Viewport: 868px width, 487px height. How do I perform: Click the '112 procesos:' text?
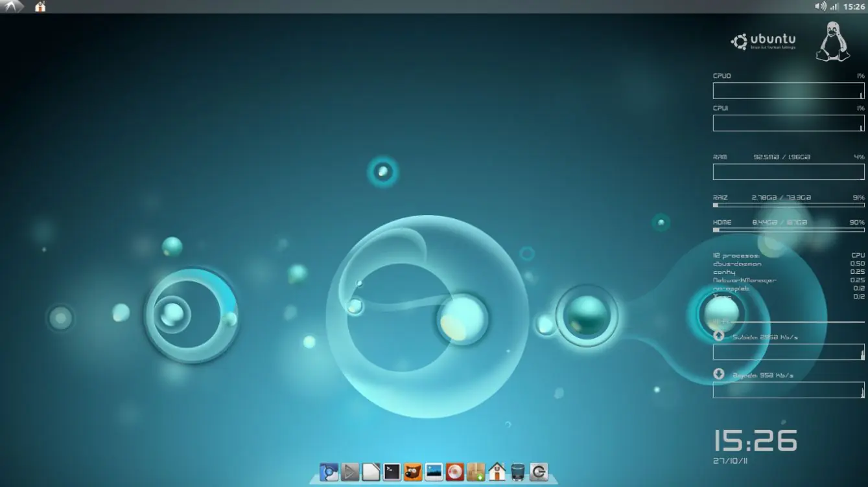736,256
